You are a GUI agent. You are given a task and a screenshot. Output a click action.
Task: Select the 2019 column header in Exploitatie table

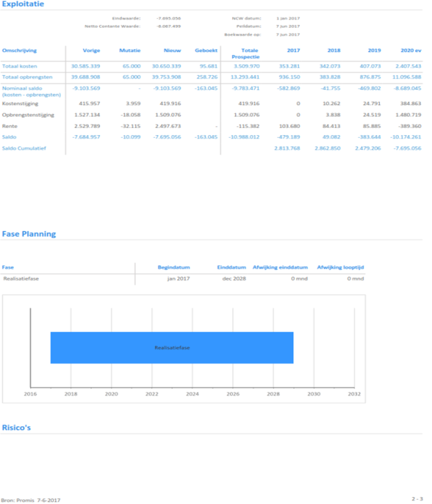374,50
